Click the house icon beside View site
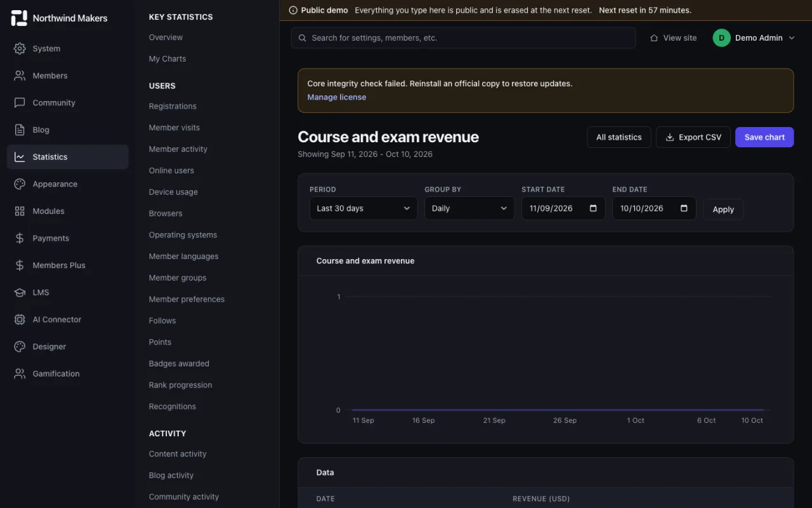Viewport: 812px width, 508px height. click(654, 38)
